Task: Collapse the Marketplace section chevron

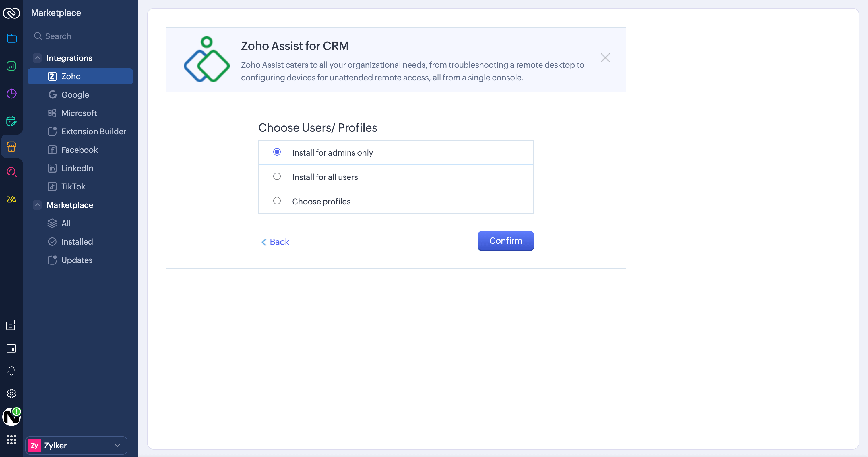Action: click(x=37, y=205)
